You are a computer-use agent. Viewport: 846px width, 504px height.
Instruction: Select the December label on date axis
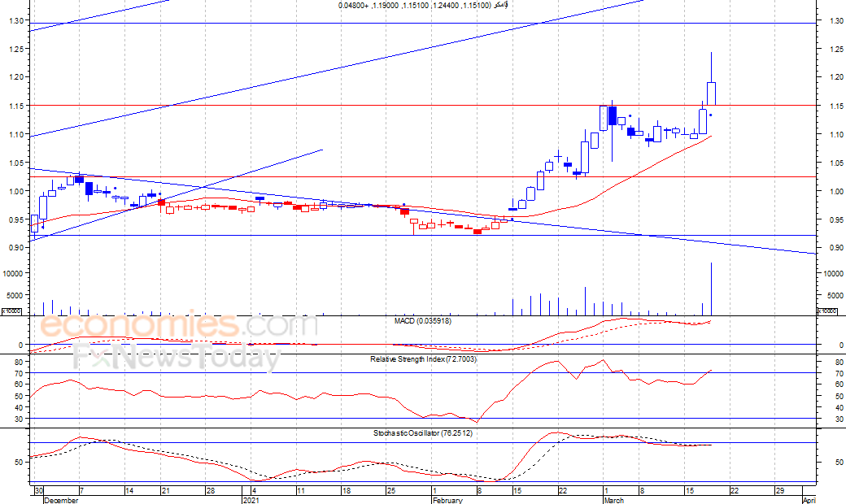click(61, 500)
